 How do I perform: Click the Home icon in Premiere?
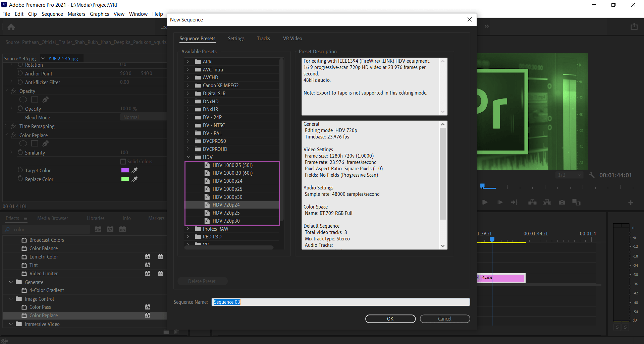pyautogui.click(x=11, y=27)
